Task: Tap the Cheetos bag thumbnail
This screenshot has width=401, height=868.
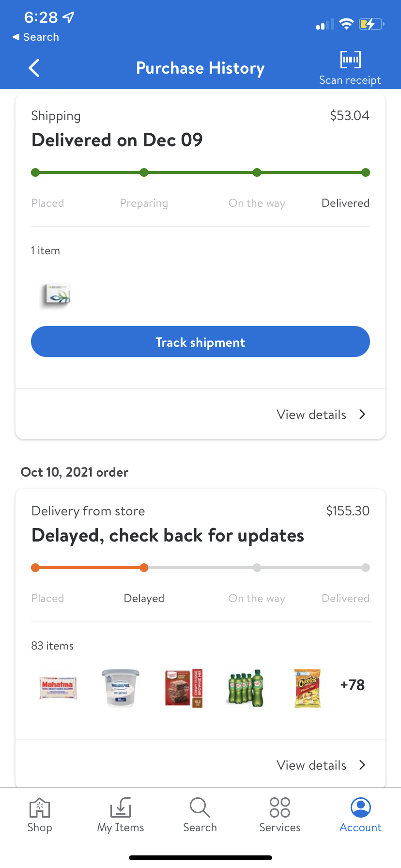Action: pyautogui.click(x=308, y=688)
